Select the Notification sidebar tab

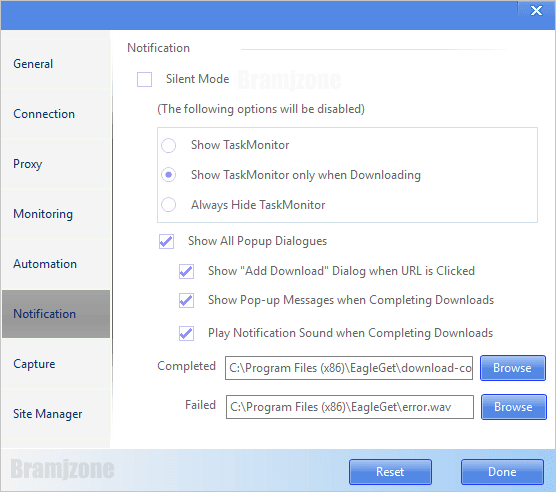56,314
